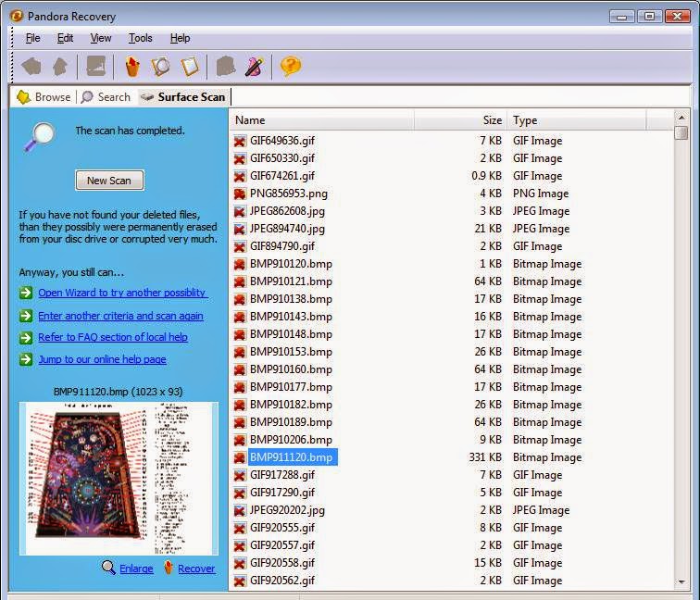This screenshot has width=700, height=600.
Task: Select file BMP910160.bmp
Action: click(x=291, y=369)
